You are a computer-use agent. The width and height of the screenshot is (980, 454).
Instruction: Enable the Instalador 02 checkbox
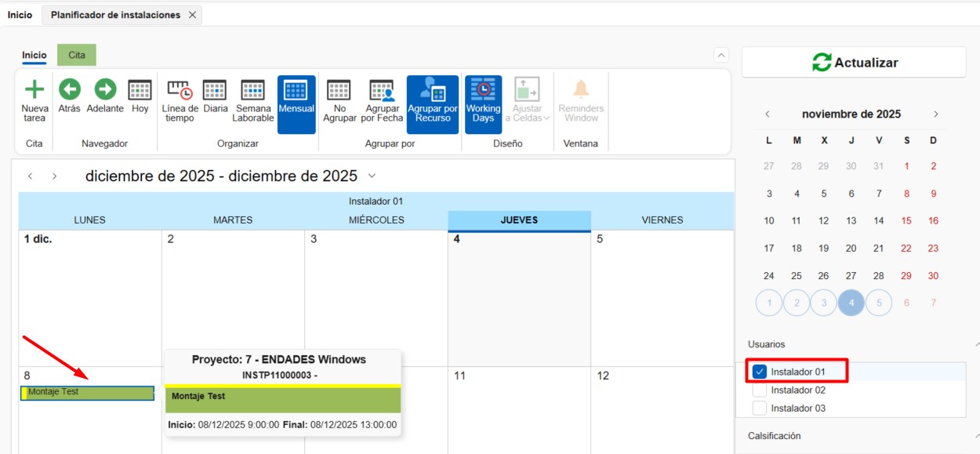coord(758,390)
